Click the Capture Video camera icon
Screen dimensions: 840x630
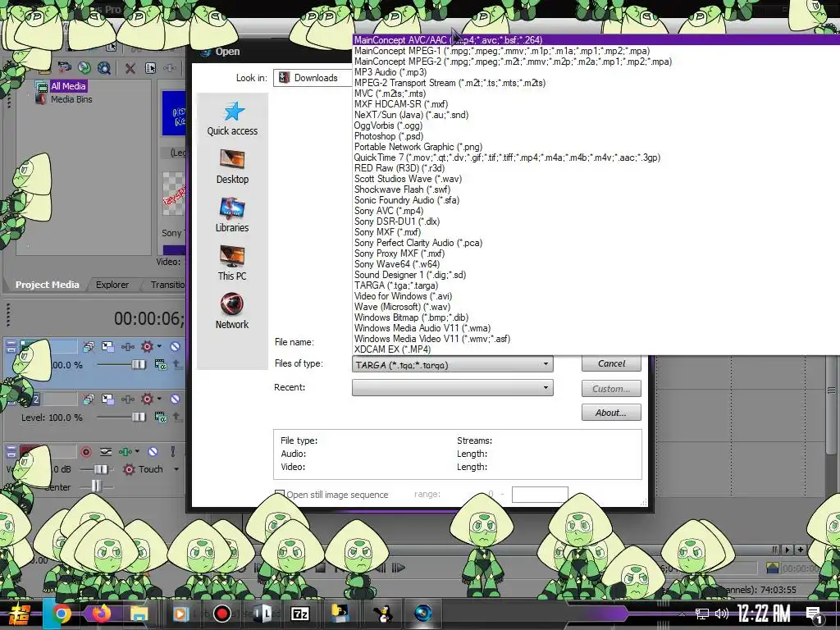pos(64,67)
